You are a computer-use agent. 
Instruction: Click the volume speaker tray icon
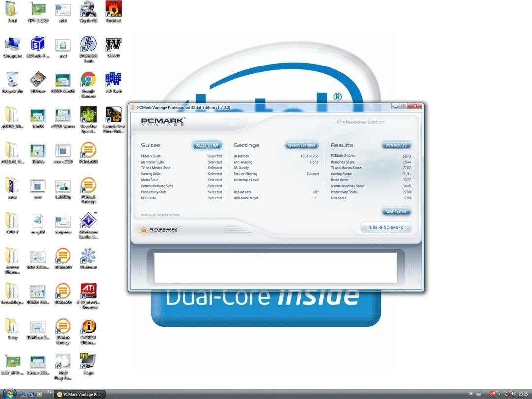513,394
